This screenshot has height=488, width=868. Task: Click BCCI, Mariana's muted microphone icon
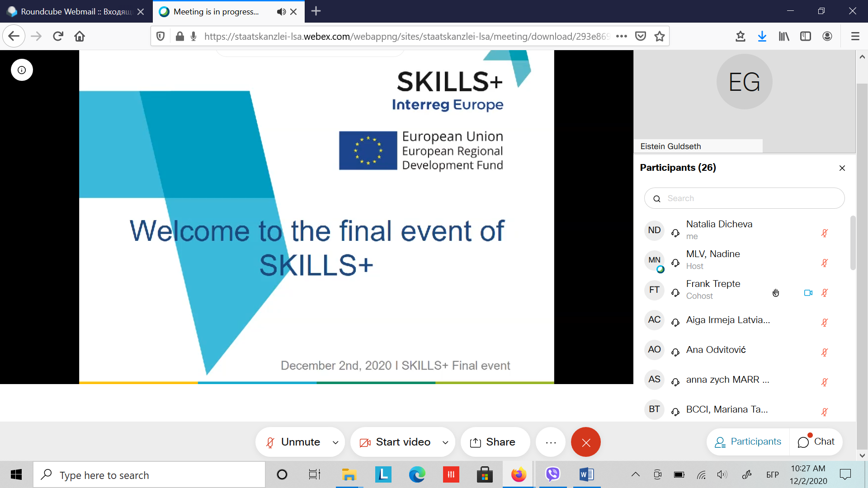825,412
